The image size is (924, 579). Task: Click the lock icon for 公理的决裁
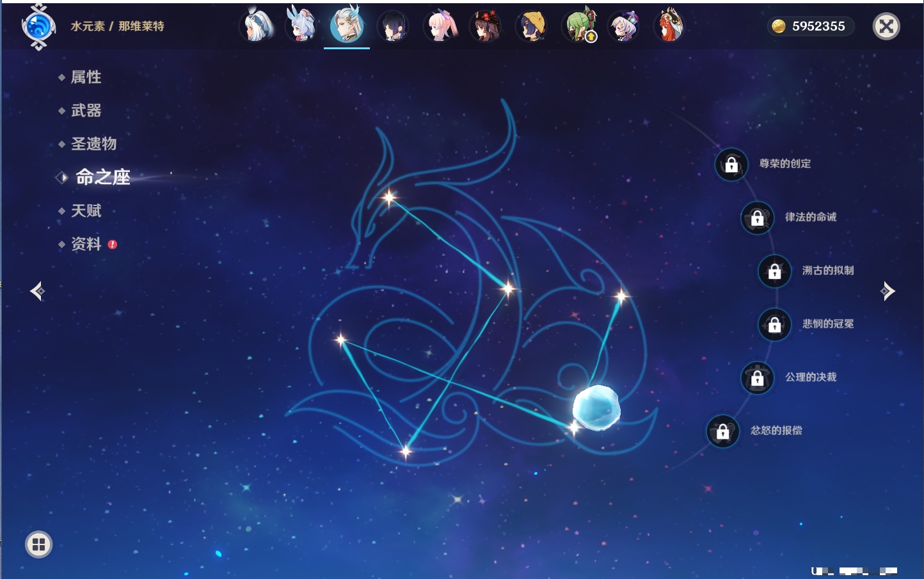coord(758,378)
